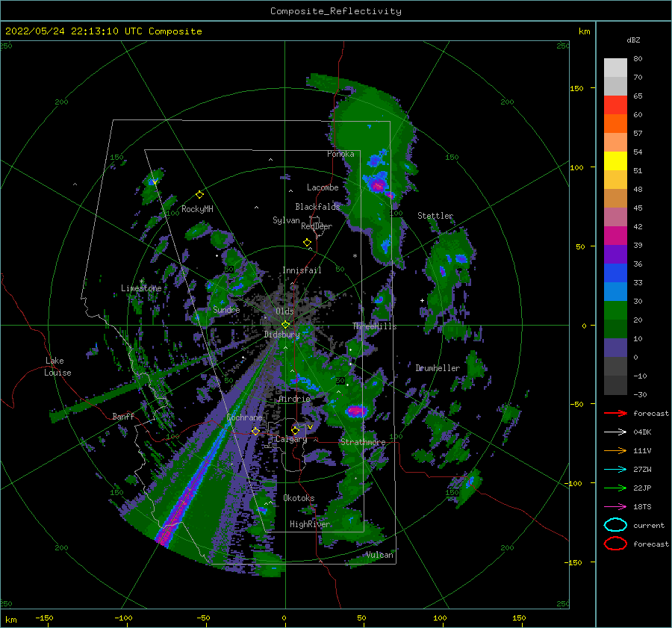Image resolution: width=672 pixels, height=628 pixels.
Task: Click the Blackfalds city label
Action: 317,207
